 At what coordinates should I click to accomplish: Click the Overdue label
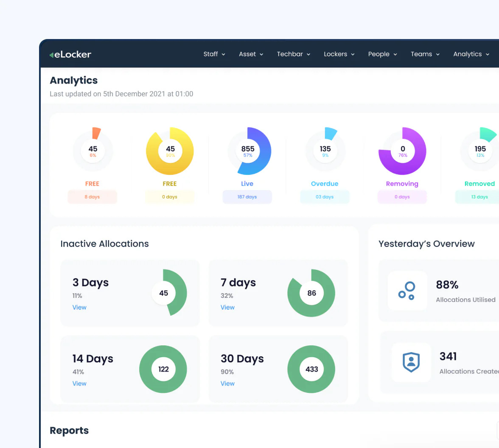coord(325,184)
